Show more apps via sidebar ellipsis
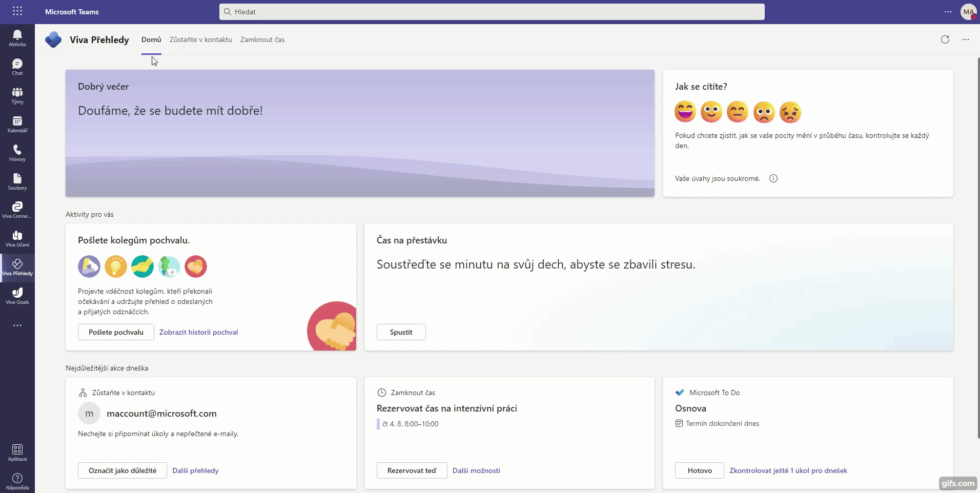Screen dimensions: 980x493 click(17, 325)
